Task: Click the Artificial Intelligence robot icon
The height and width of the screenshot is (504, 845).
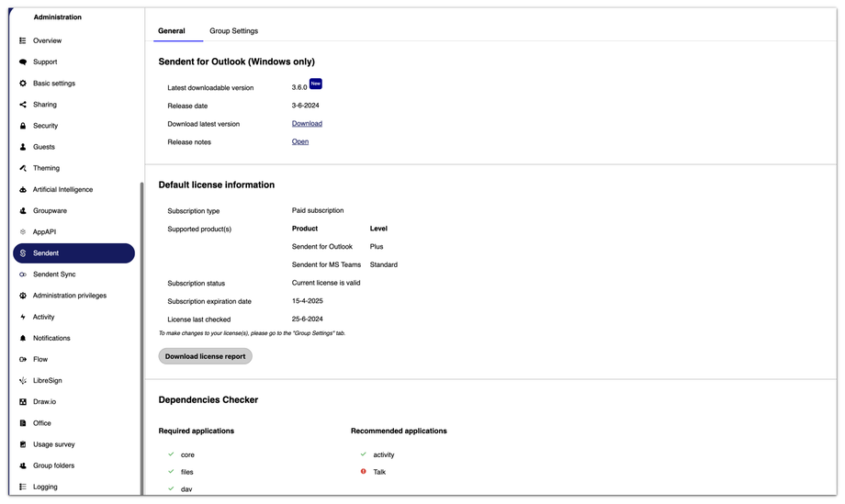Action: (23, 189)
